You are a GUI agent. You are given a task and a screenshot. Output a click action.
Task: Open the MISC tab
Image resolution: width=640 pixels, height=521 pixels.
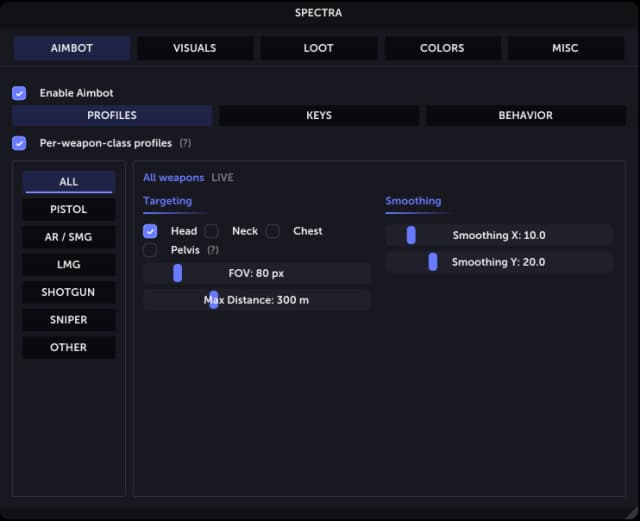pyautogui.click(x=565, y=48)
